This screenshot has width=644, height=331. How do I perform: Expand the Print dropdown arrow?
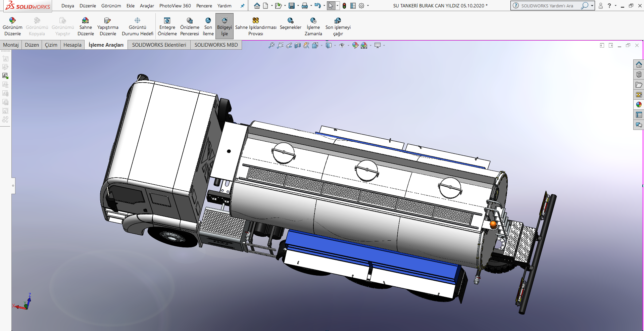coord(311,6)
